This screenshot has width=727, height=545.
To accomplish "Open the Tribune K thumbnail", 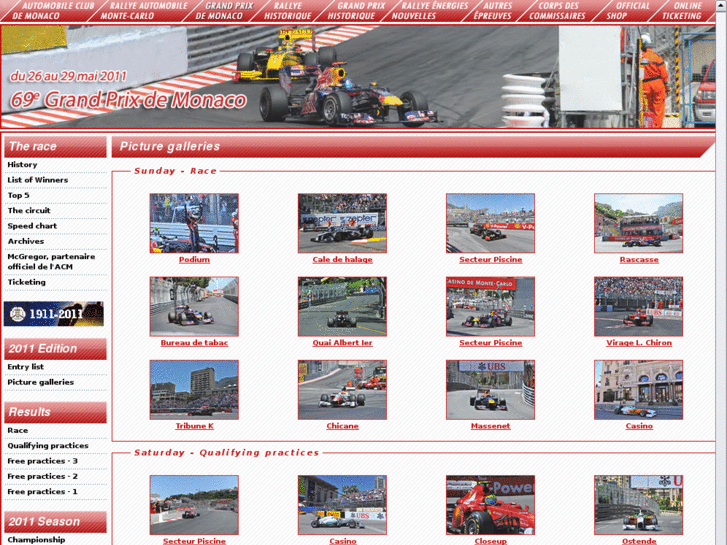I will [194, 390].
